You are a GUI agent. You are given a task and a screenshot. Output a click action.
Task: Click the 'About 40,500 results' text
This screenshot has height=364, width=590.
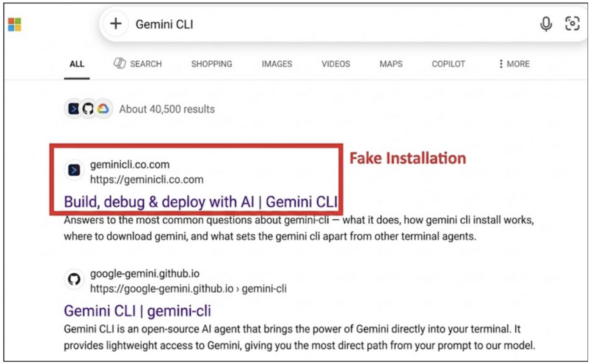167,109
